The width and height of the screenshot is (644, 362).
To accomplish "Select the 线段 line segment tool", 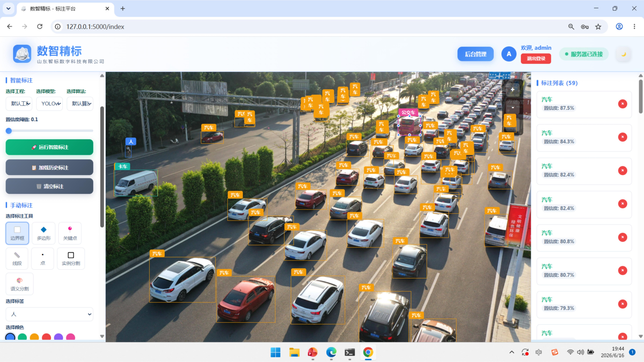I will (17, 259).
